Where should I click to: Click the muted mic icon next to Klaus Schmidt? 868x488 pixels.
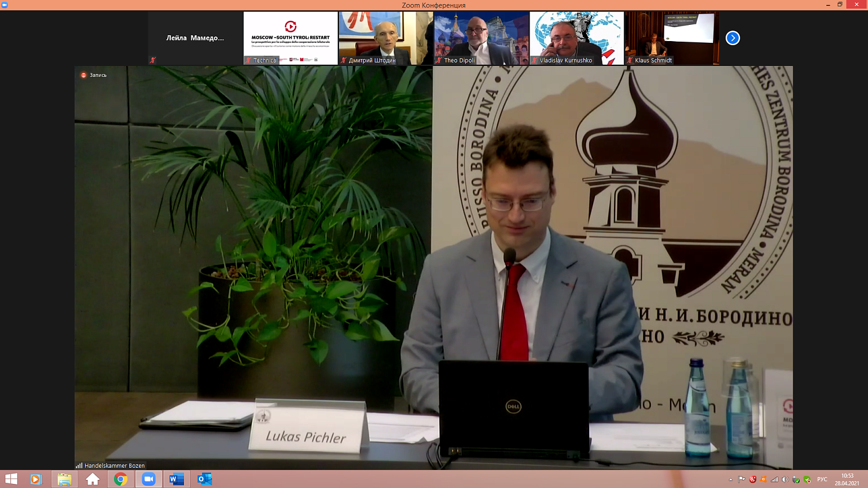coord(630,60)
